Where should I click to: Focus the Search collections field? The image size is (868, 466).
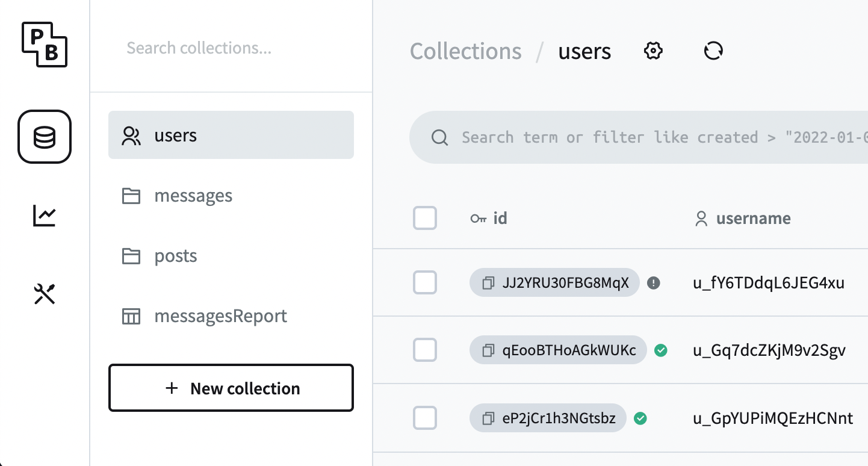(231, 48)
